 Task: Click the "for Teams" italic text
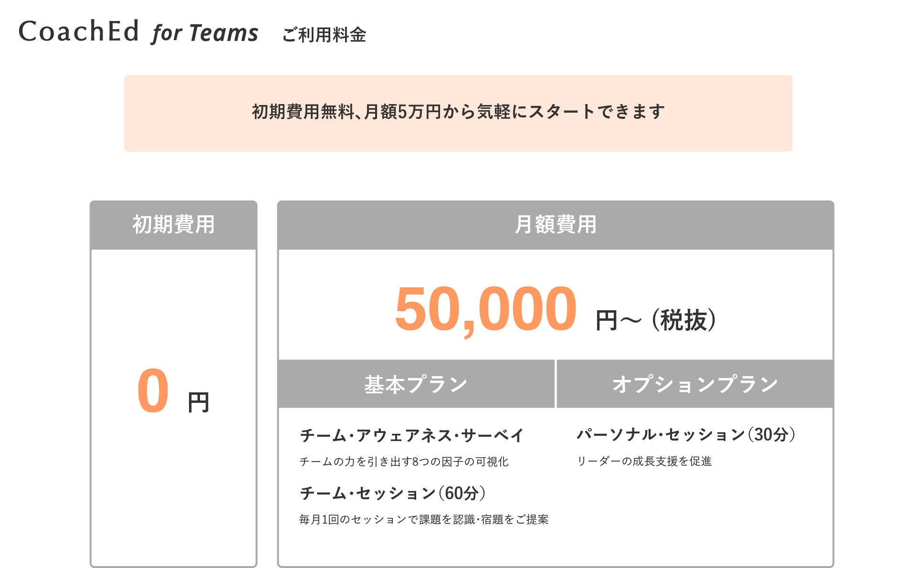205,33
